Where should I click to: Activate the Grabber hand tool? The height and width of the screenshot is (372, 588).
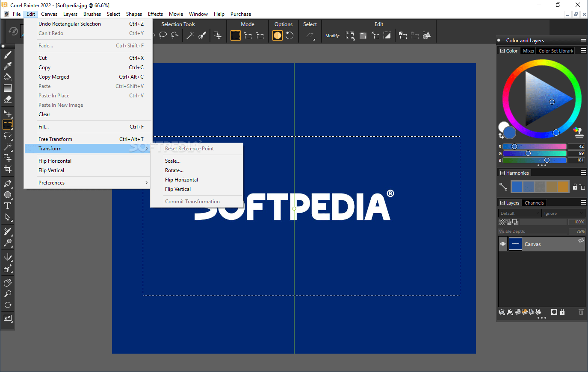[x=7, y=282]
